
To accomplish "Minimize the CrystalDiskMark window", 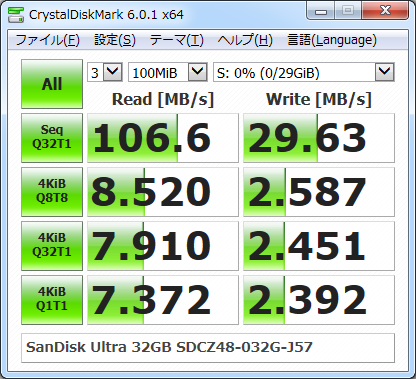I will pos(321,12).
